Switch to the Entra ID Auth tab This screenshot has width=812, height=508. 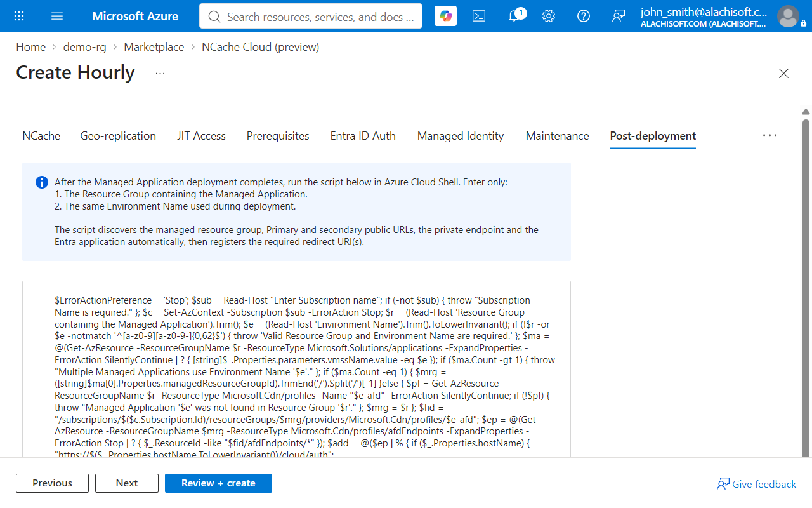363,136
